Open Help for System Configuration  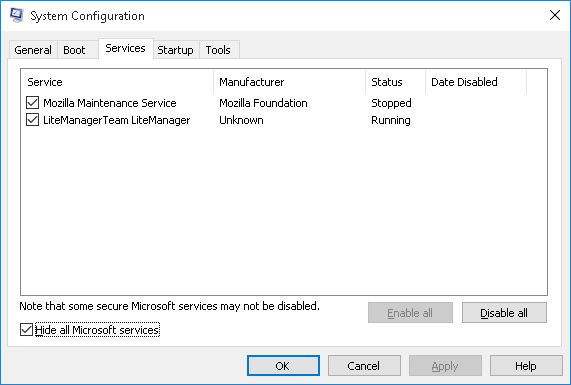click(526, 366)
